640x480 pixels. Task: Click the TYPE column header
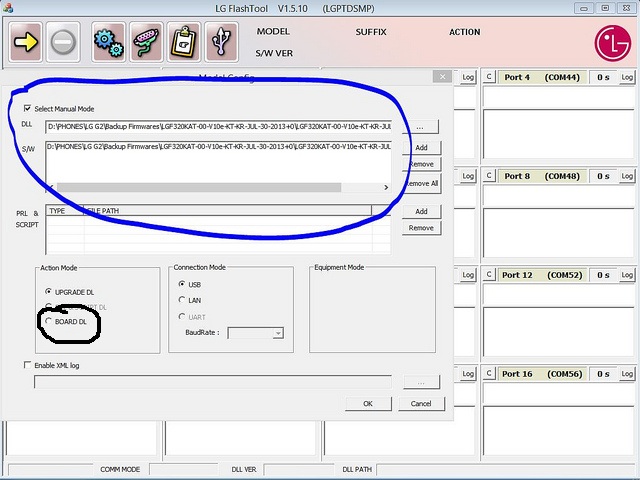pyautogui.click(x=65, y=211)
